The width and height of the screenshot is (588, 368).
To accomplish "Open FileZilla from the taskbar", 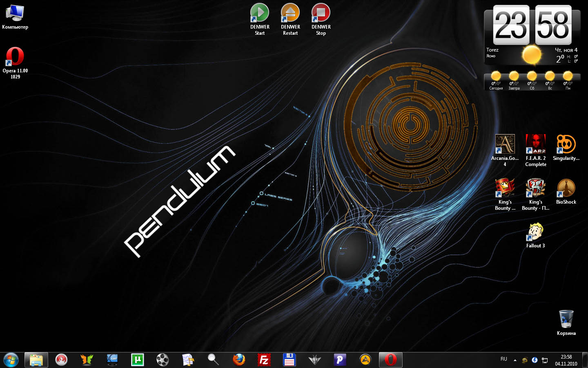I will pos(264,360).
